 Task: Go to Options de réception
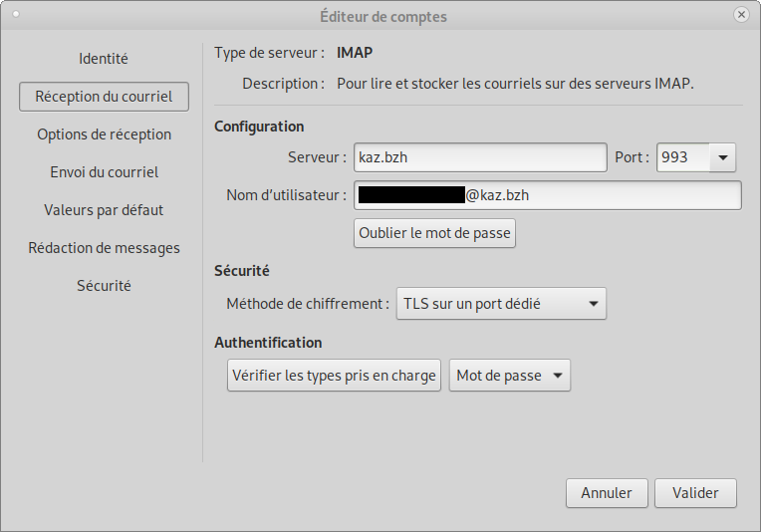click(x=104, y=134)
